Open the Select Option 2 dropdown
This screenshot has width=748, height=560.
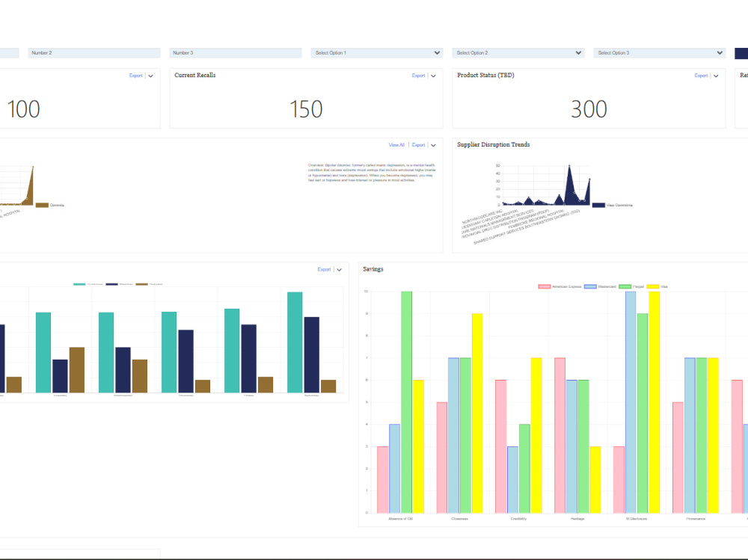[x=518, y=53]
